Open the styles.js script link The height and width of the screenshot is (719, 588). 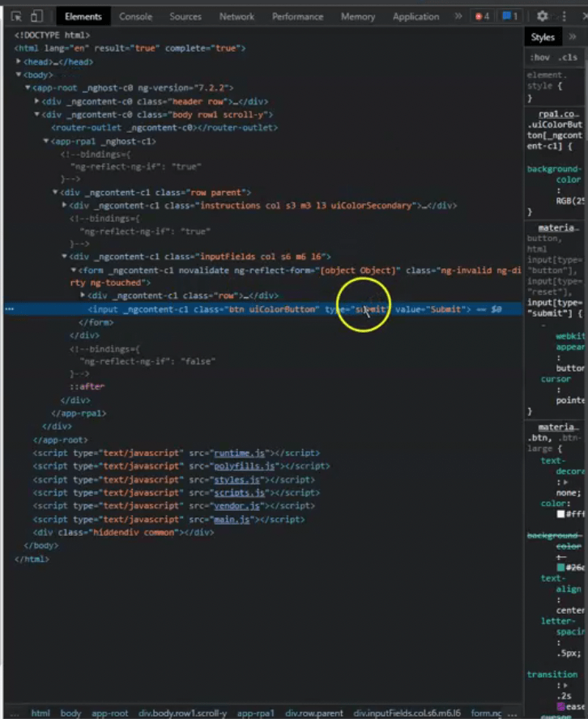237,479
